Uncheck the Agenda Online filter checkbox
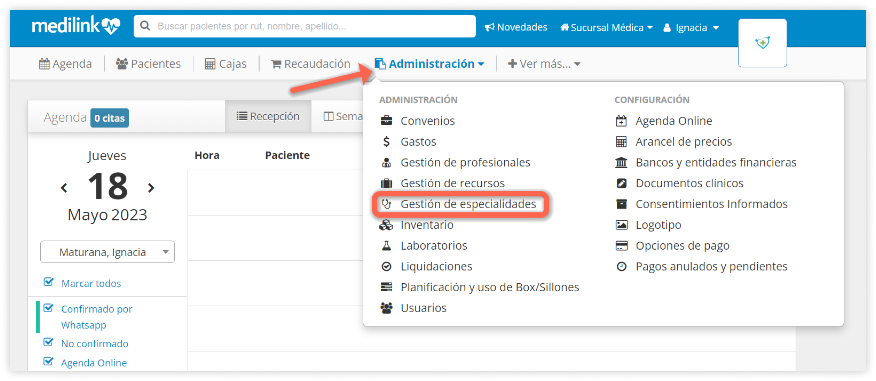This screenshot has height=381, width=876. pos(48,361)
